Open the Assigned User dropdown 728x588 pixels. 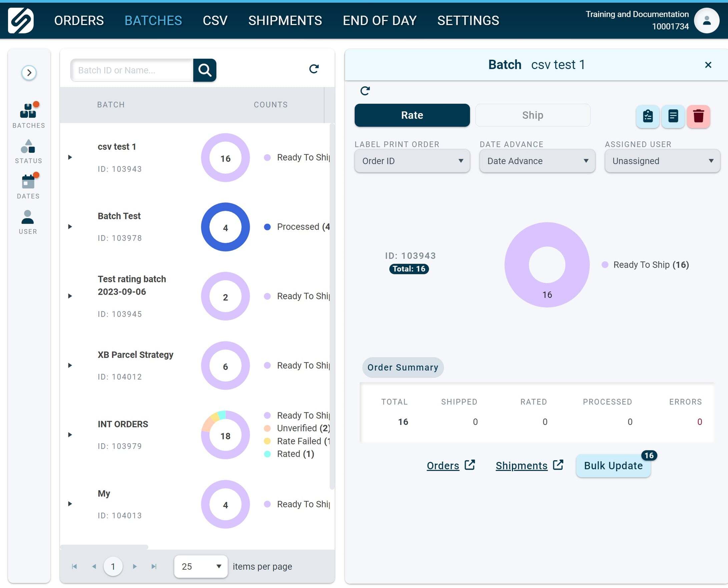pyautogui.click(x=662, y=161)
